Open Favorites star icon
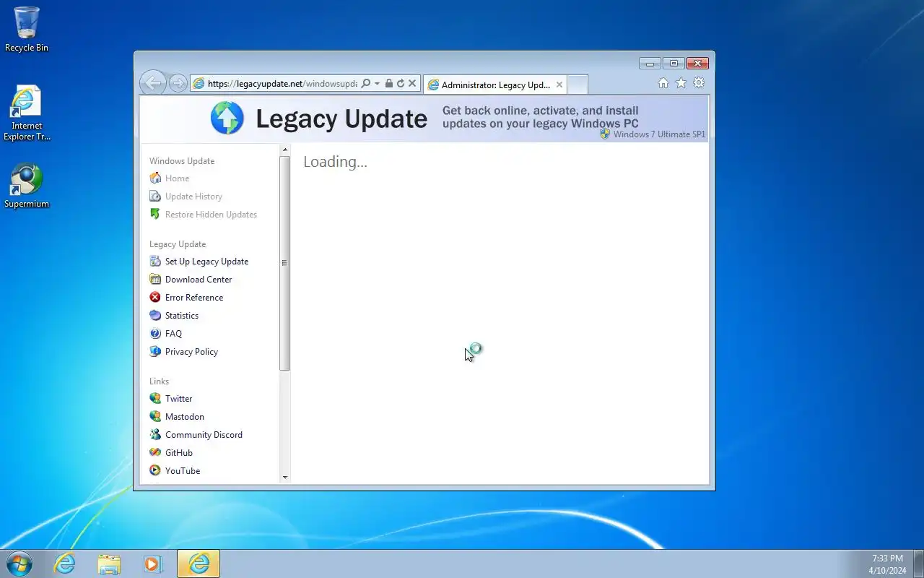The height and width of the screenshot is (578, 924). pos(681,83)
